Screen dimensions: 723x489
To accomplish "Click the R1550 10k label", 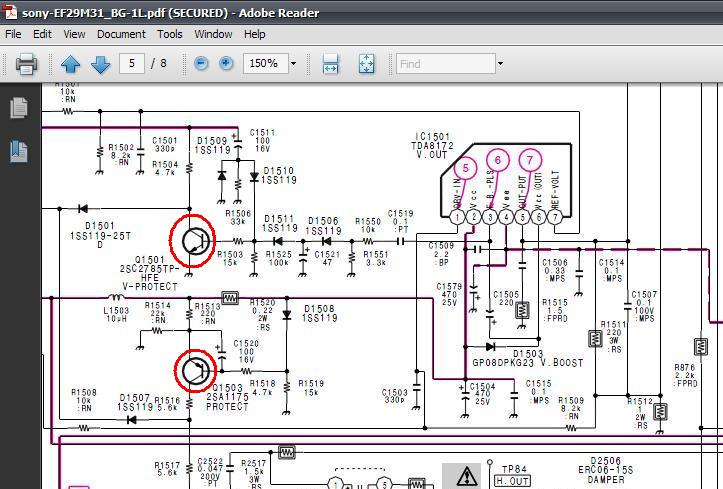I will (x=368, y=225).
